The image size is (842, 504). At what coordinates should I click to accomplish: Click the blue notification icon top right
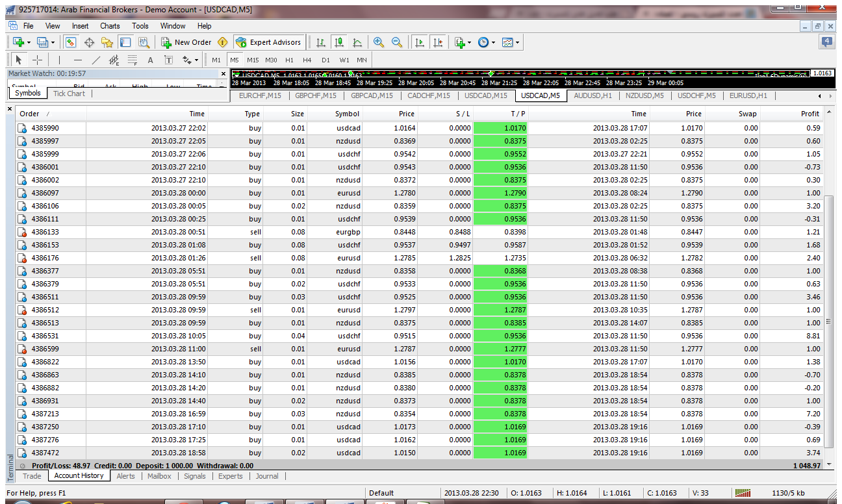point(827,42)
